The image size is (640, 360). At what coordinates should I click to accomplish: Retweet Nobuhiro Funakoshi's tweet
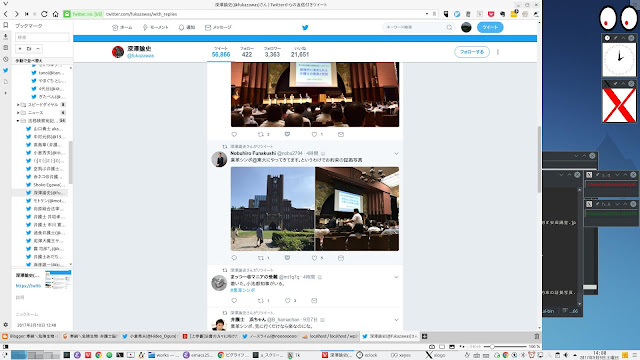(x=261, y=258)
